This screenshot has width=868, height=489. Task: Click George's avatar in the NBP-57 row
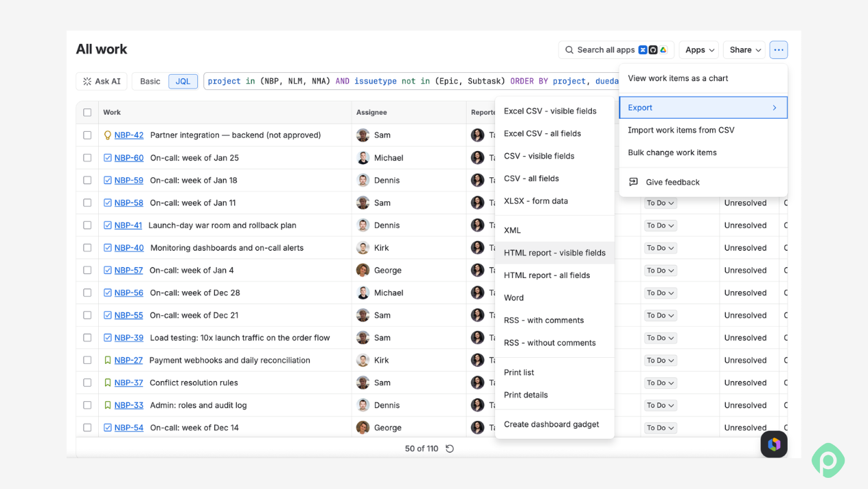[363, 270]
